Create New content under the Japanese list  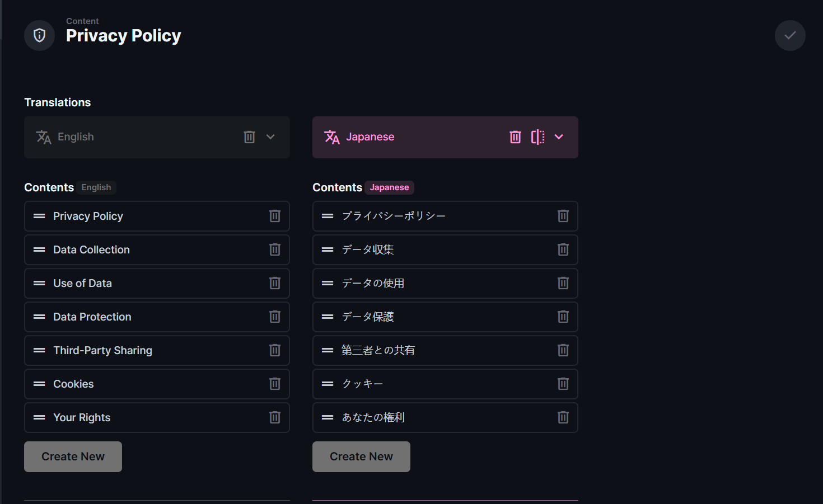point(361,456)
